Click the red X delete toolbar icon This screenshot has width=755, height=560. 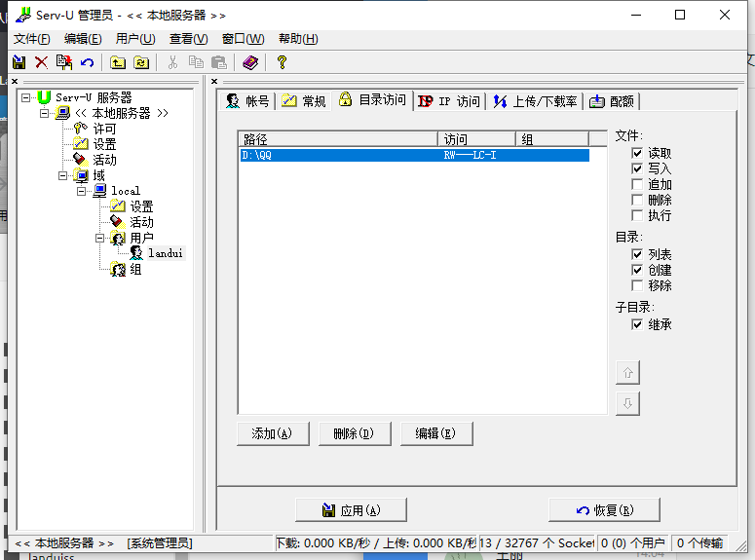[x=42, y=62]
